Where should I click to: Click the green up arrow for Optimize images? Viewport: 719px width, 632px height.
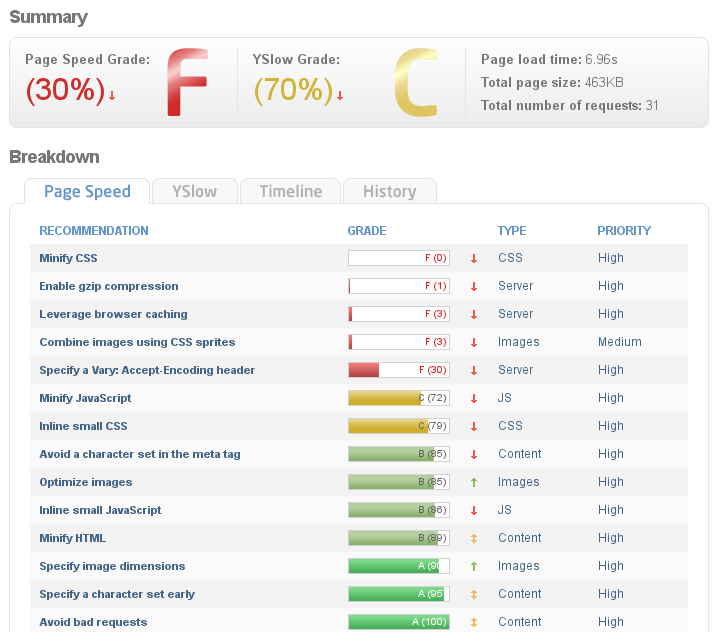tap(474, 482)
